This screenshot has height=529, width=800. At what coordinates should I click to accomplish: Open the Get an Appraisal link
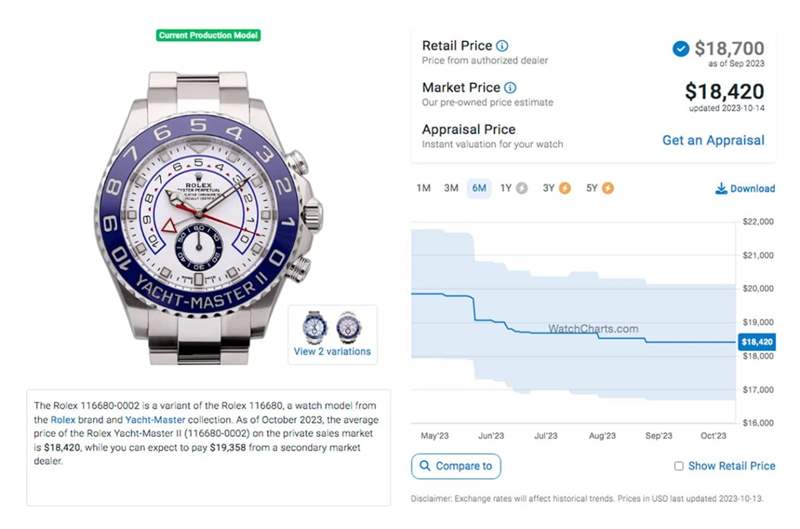tap(713, 140)
